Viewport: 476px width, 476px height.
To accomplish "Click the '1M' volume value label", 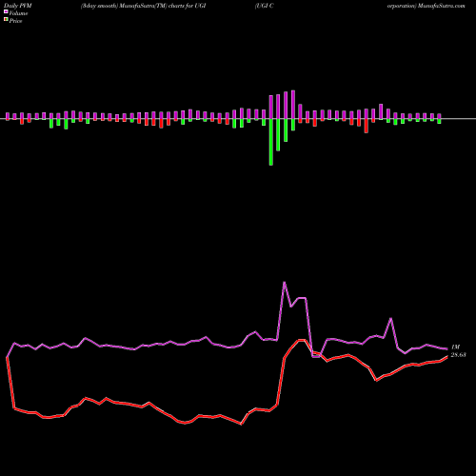I will click(x=455, y=347).
